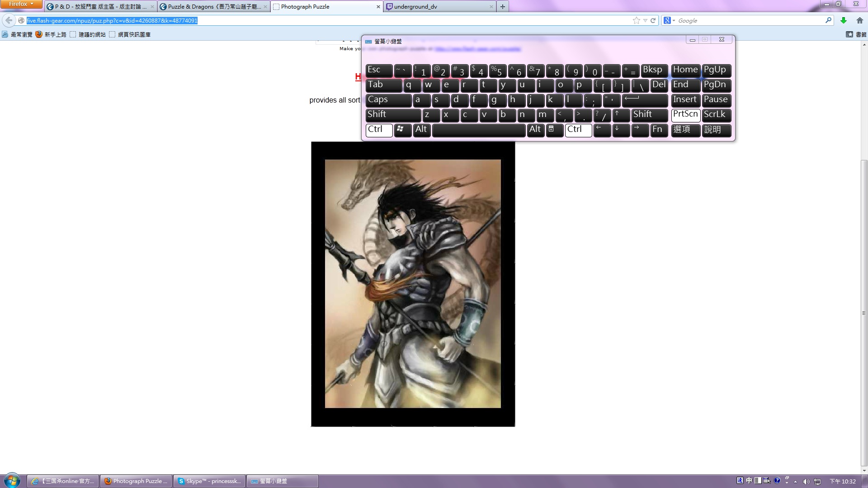Click the PrtScn key on-screen
The height and width of the screenshot is (488, 868).
[x=685, y=115]
